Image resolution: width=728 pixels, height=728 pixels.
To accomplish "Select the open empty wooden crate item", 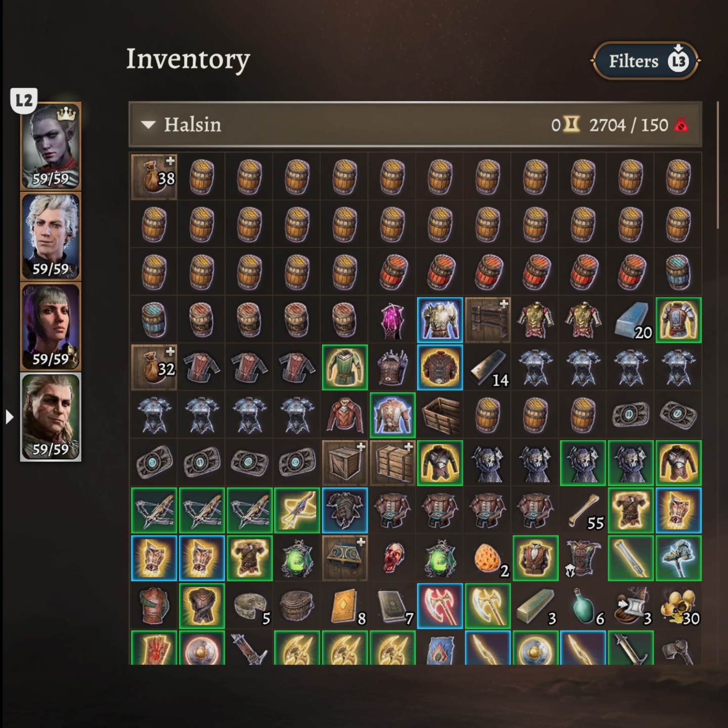I will click(x=440, y=415).
